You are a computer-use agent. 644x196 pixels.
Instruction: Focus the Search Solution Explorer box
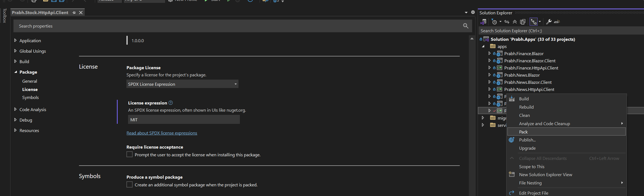(x=561, y=31)
